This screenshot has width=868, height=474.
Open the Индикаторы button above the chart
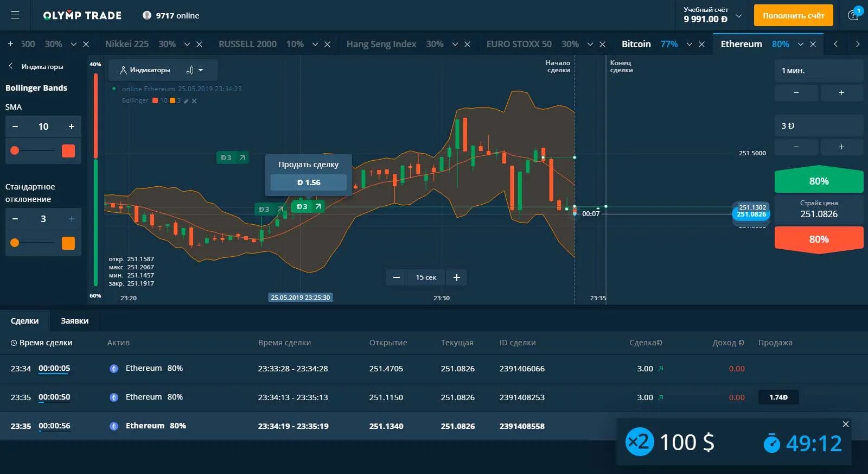tap(144, 70)
